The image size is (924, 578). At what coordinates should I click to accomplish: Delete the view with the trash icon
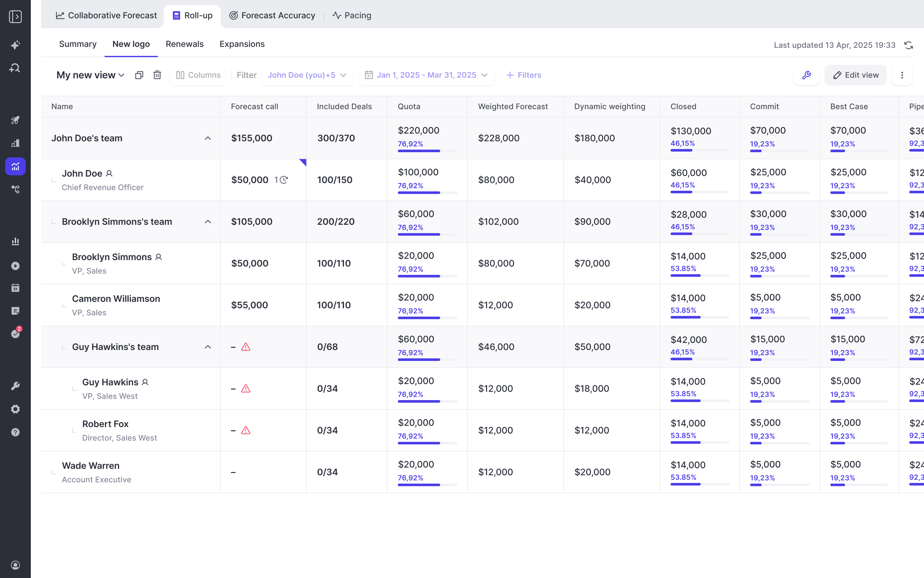click(157, 75)
